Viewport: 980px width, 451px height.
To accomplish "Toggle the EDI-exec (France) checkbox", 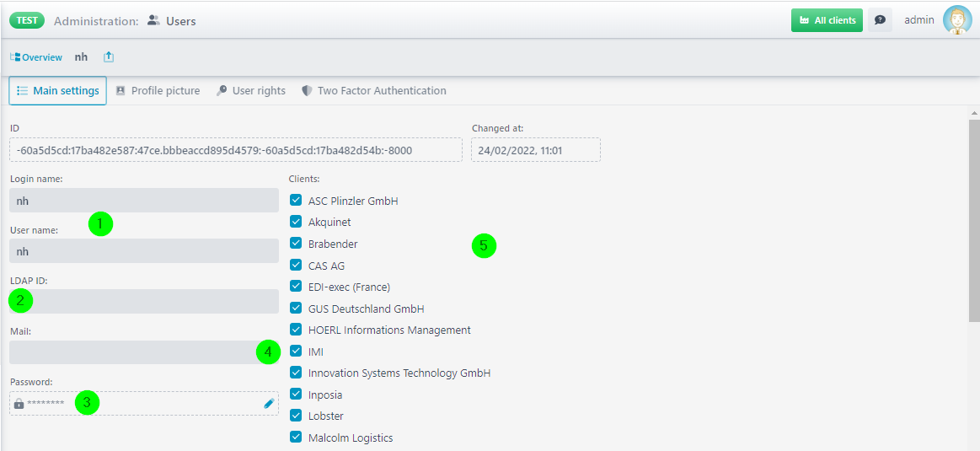I will [297, 287].
